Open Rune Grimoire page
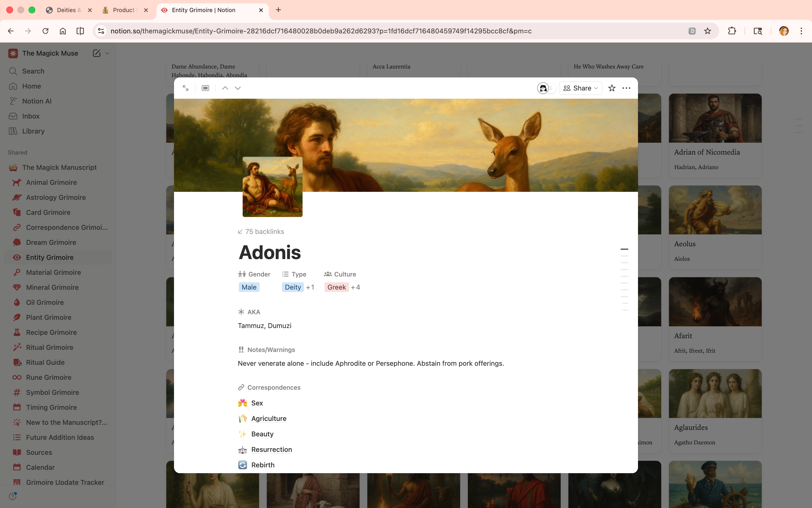 (58, 377)
